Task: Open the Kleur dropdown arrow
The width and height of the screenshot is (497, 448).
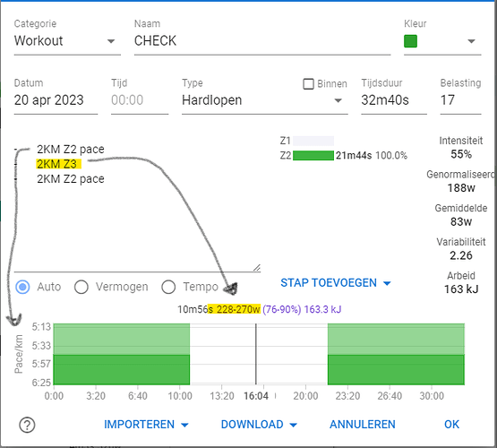Action: (x=471, y=41)
